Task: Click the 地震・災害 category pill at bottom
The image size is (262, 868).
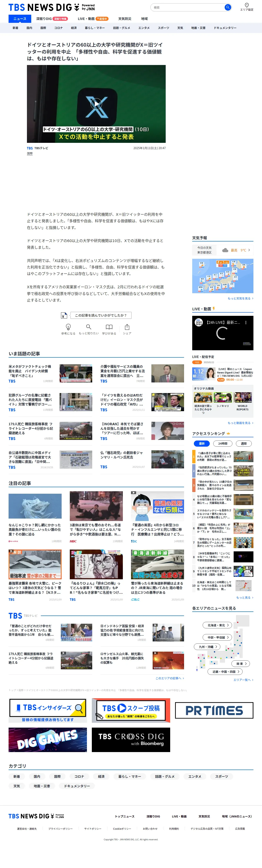Action: tap(42, 786)
